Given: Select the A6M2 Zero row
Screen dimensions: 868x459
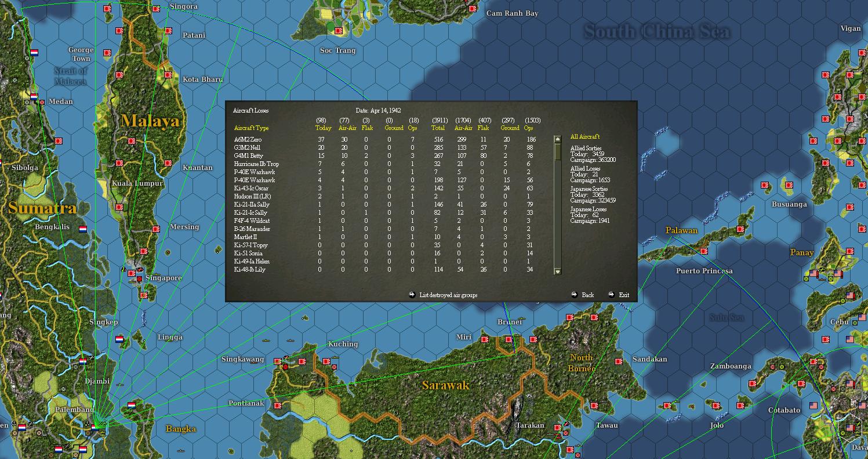Looking at the screenshot, I should pyautogui.click(x=384, y=139).
